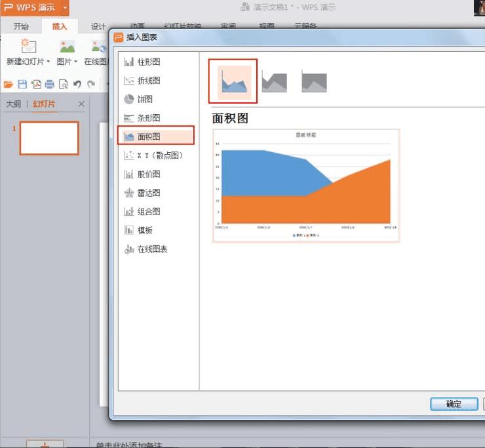Open the WPS 演示 application menu dropdown
This screenshot has width=485, height=448.
click(x=65, y=7)
